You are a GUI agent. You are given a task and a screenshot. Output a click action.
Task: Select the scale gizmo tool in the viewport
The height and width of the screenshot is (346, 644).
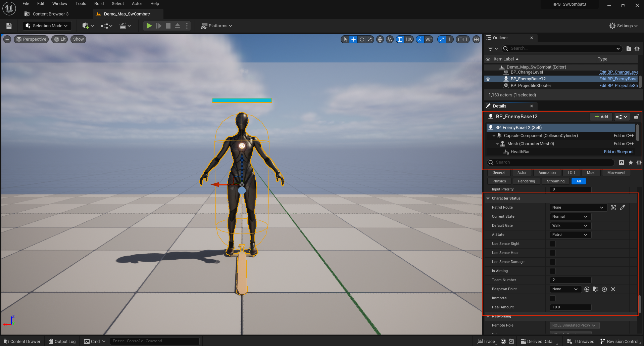pyautogui.click(x=370, y=39)
